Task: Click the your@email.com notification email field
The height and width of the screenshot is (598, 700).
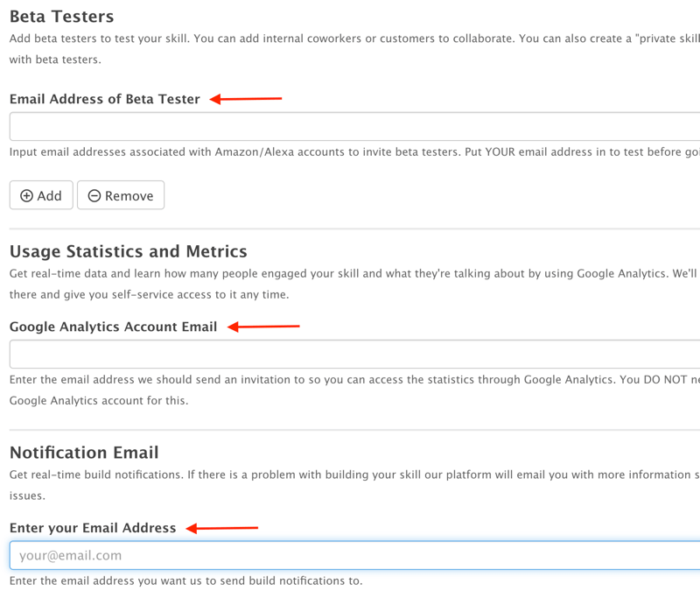Action: point(354,555)
